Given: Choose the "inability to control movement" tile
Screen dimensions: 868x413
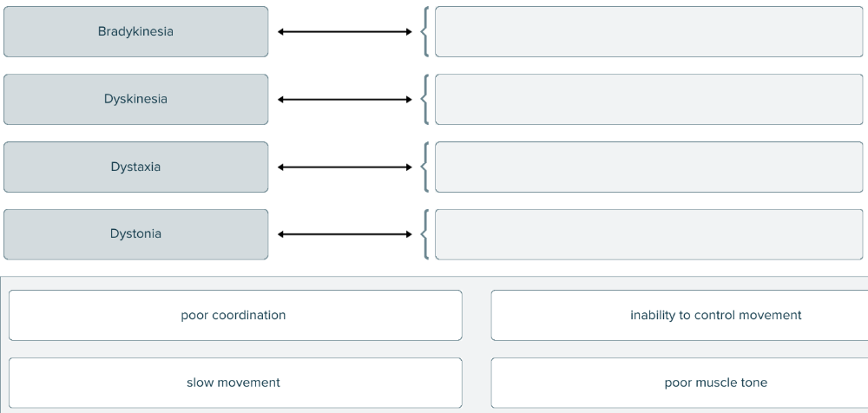Looking at the screenshot, I should [680, 315].
